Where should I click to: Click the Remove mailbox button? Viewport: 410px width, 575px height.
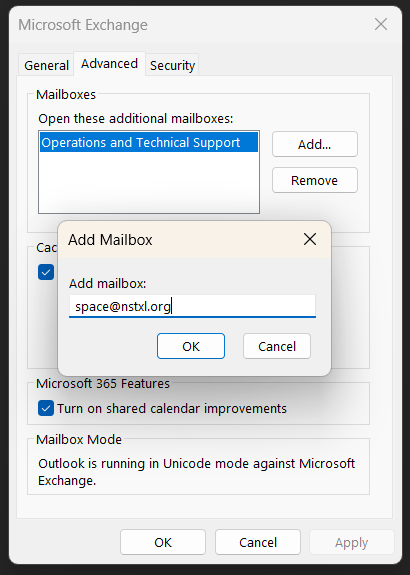(315, 180)
